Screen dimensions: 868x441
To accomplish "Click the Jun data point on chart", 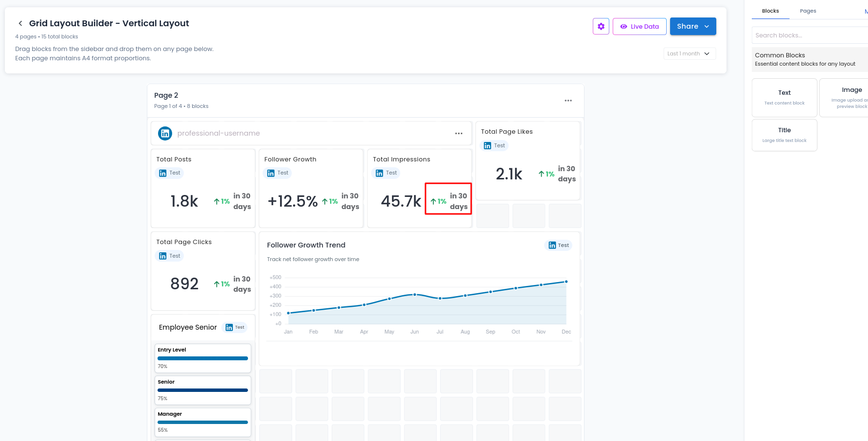I will pyautogui.click(x=415, y=295).
